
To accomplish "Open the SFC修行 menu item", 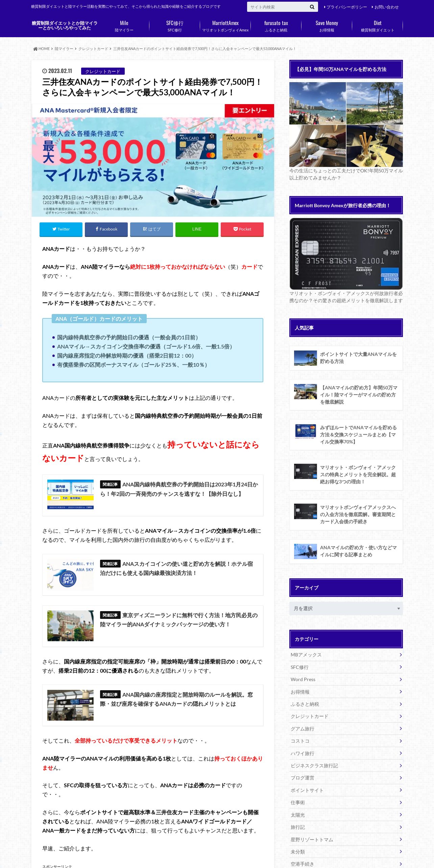I will pyautogui.click(x=175, y=26).
